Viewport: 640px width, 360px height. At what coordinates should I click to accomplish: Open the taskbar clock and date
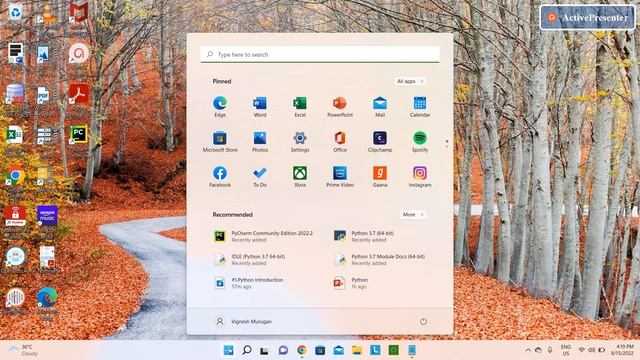(x=622, y=349)
